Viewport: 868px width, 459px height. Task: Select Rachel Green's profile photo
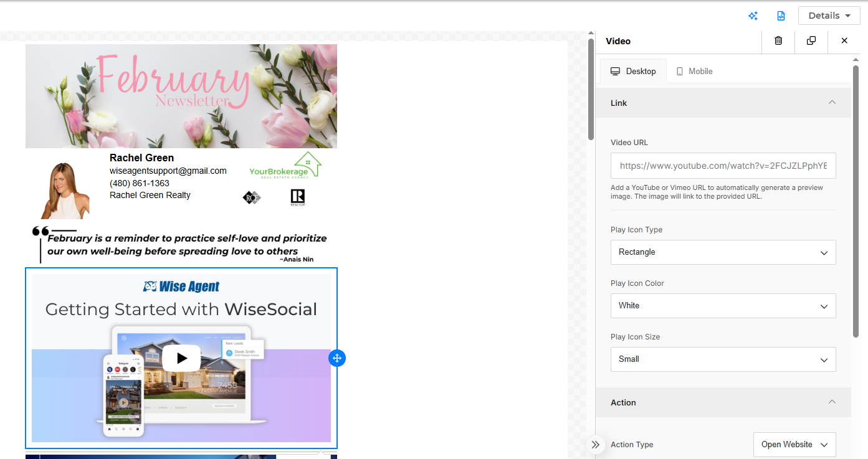[x=65, y=190]
